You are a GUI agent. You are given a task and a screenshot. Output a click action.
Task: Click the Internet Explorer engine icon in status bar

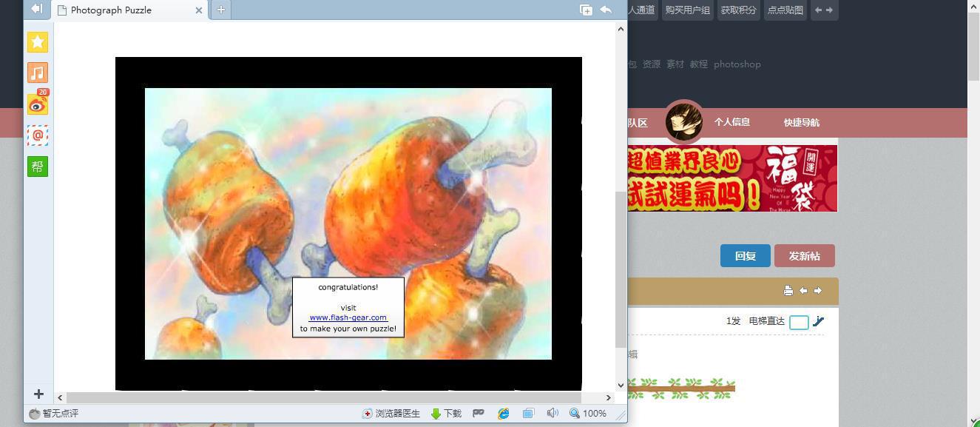click(504, 414)
